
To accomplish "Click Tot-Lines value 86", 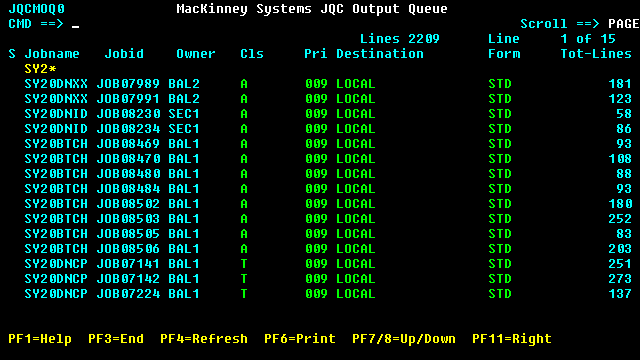I will (624, 129).
